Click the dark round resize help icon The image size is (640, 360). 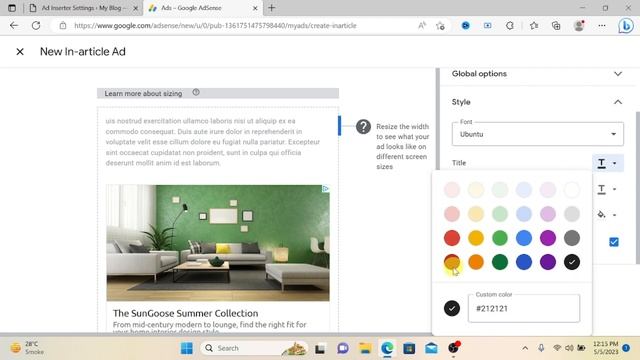(x=363, y=127)
